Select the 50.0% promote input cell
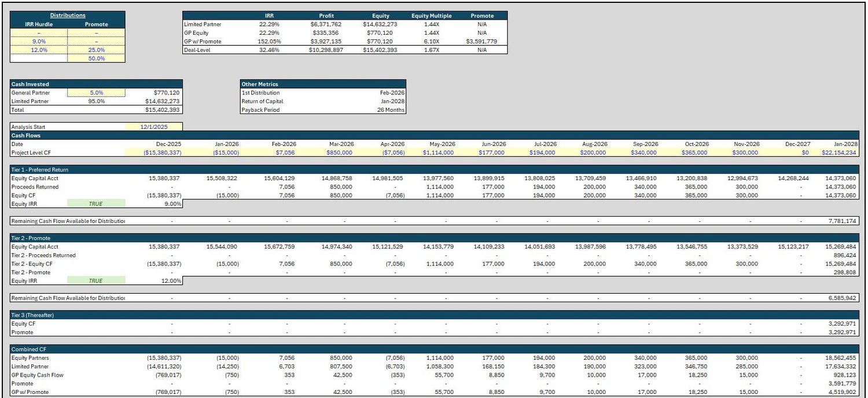This screenshot has width=868, height=398. tap(96, 59)
